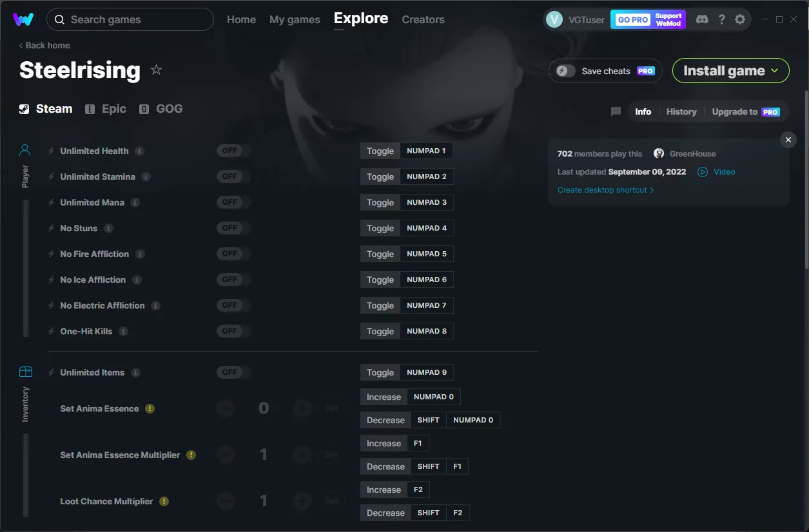The height and width of the screenshot is (532, 809).
Task: Favorite Steelrising with the star icon
Action: point(156,70)
